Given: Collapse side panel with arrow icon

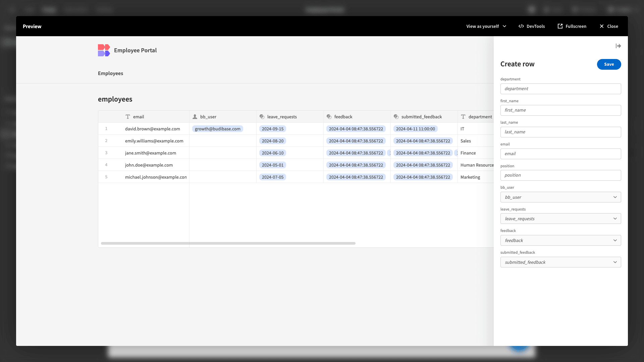Looking at the screenshot, I should coord(618,46).
